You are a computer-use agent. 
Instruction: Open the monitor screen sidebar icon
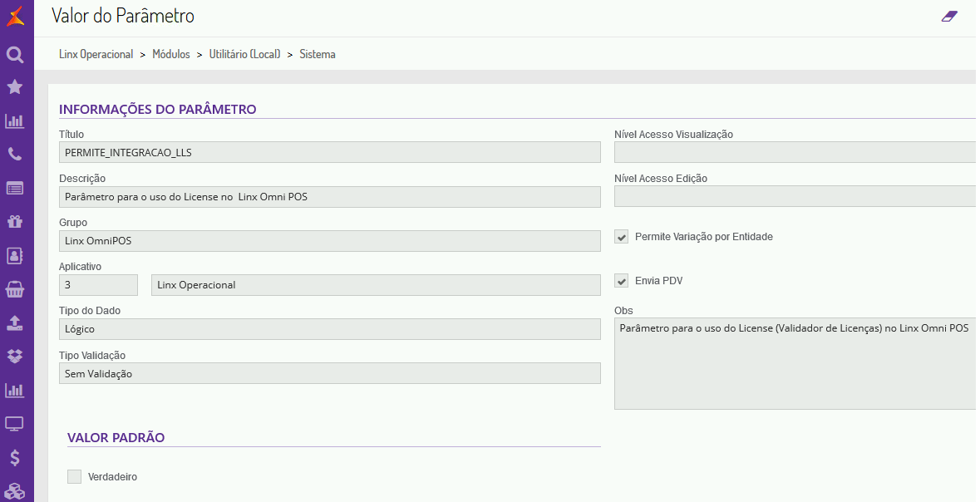tap(15, 424)
